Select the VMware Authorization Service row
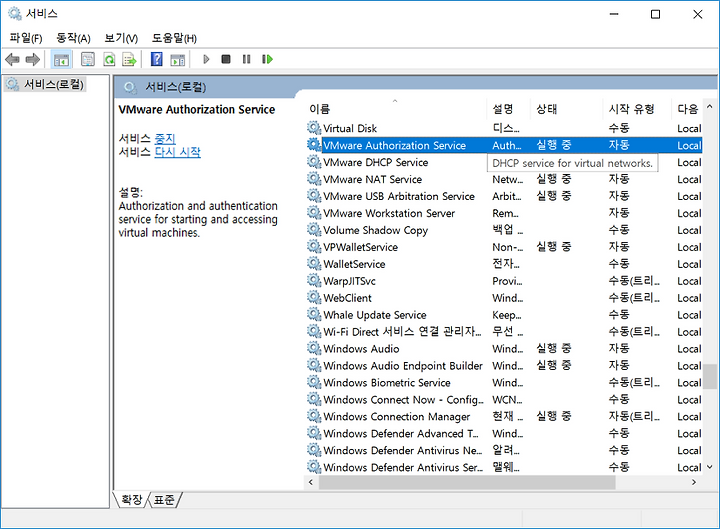The width and height of the screenshot is (720, 529). coord(504,145)
